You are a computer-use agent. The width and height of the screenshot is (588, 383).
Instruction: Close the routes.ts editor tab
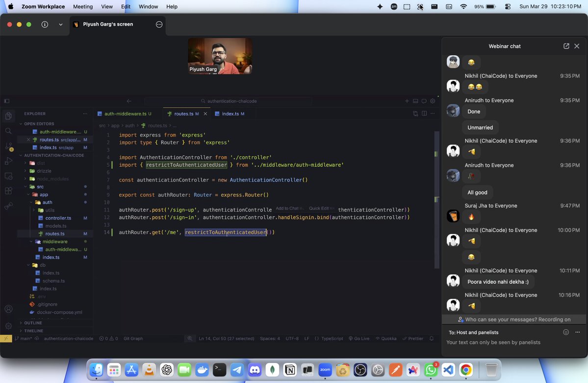(x=205, y=114)
